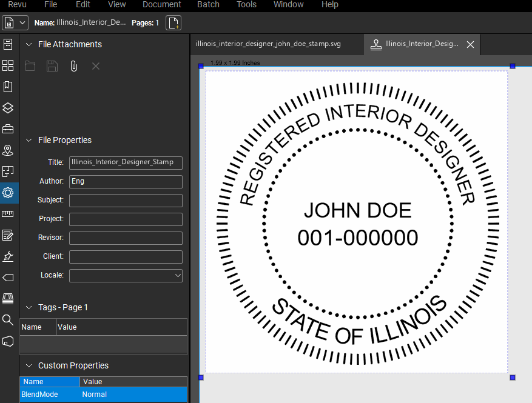The image size is (532, 403).
Task: Open the Places location pin panel
Action: tap(8, 150)
